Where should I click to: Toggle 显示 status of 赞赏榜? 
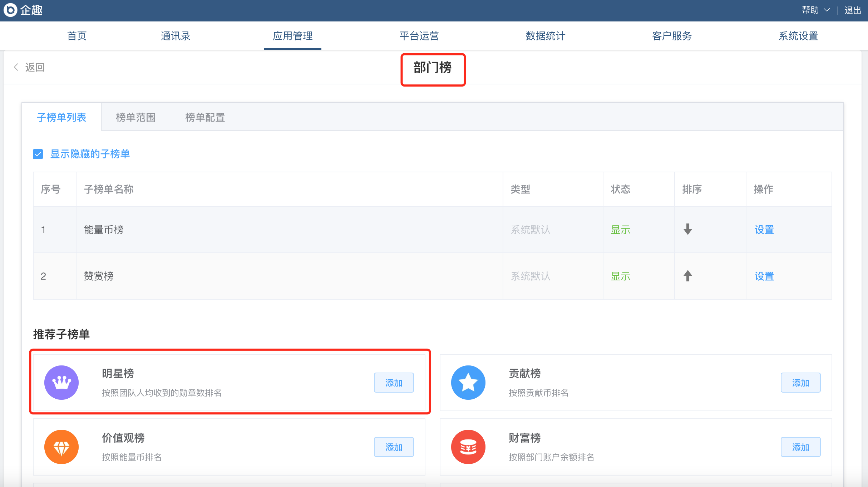[620, 276]
